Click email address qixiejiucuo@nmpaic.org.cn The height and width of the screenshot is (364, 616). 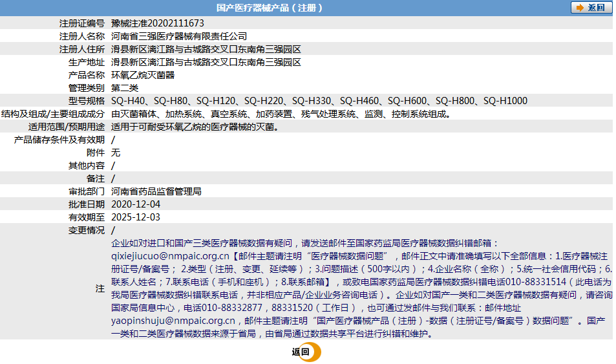pyautogui.click(x=170, y=256)
